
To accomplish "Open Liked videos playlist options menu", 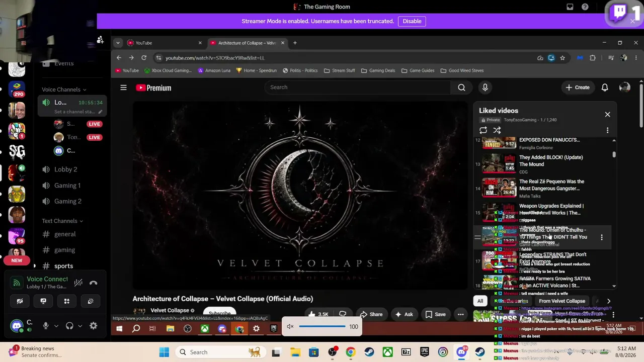I will pos(607,130).
